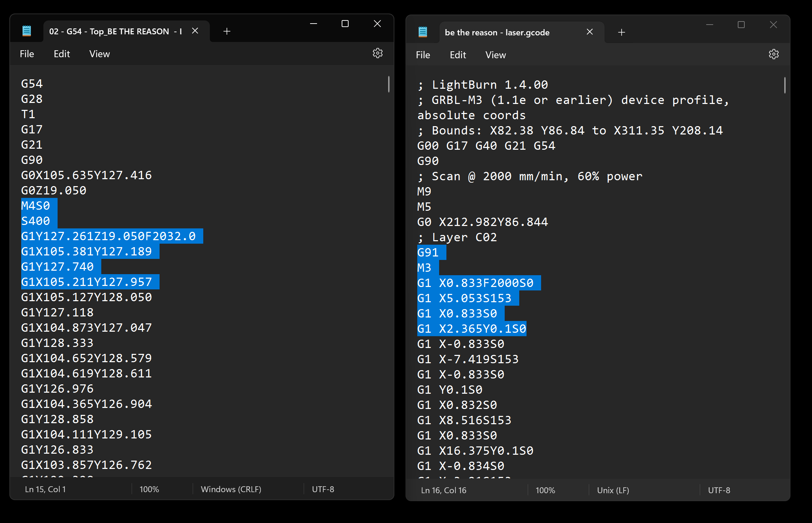Open File menu in left Notepad window
812x523 pixels.
tap(27, 54)
